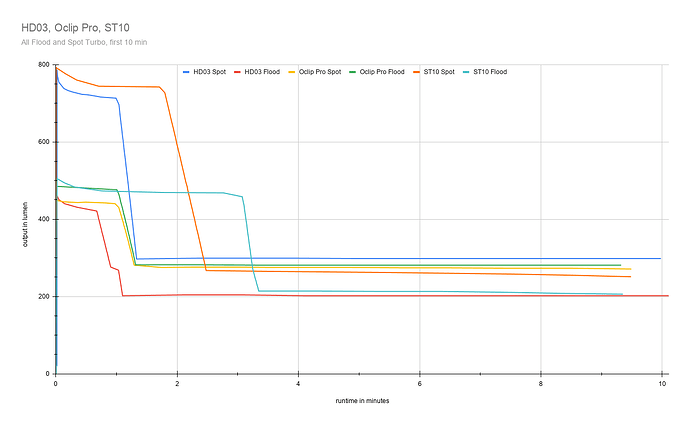690x426 pixels.
Task: Select the chart title "HD03, Oclip Pro, ST10"
Action: pos(76,25)
